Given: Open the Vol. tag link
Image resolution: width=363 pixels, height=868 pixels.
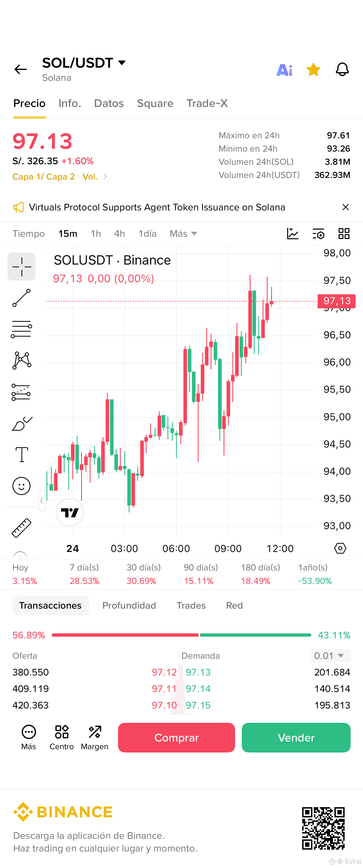Looking at the screenshot, I should coord(90,177).
